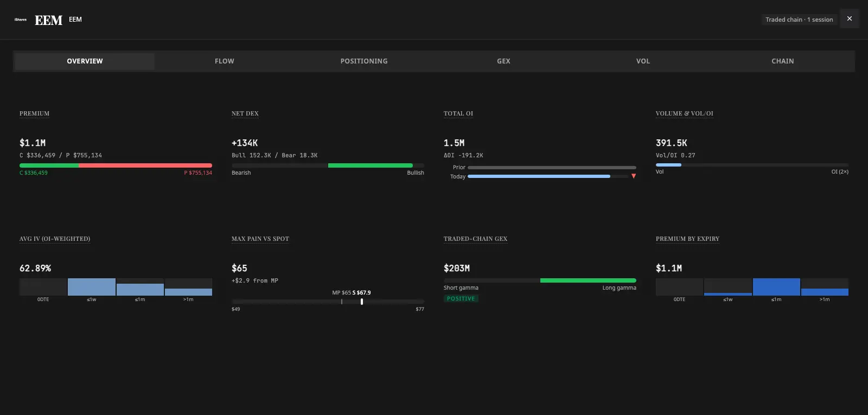The width and height of the screenshot is (868, 415).
Task: Click the 0DTE bar in Premium by Expiry
Action: [x=679, y=287]
